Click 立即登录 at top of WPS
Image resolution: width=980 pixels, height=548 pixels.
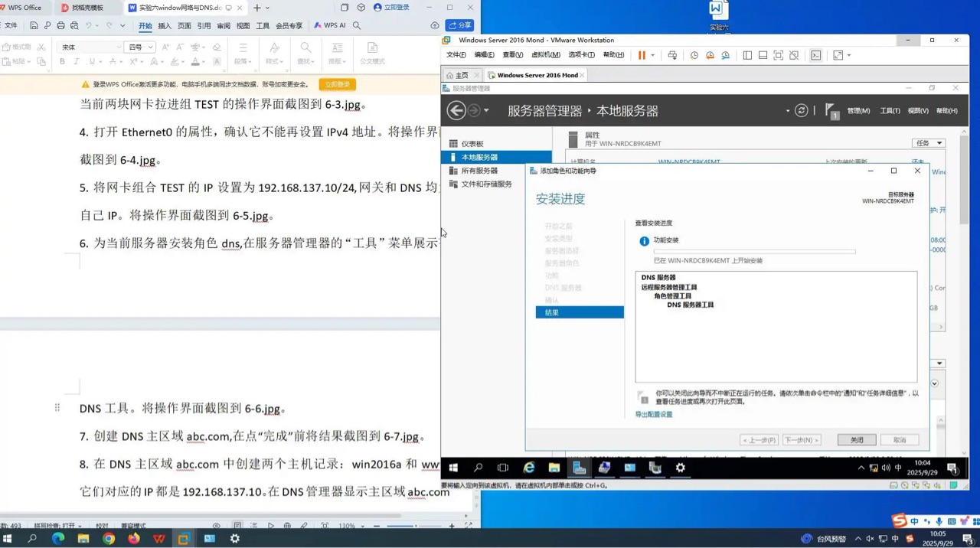391,8
